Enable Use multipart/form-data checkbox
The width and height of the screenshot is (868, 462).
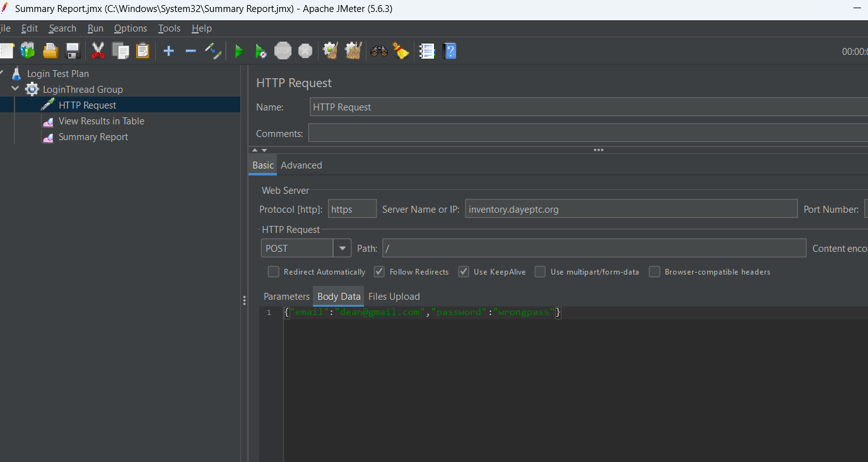(540, 272)
